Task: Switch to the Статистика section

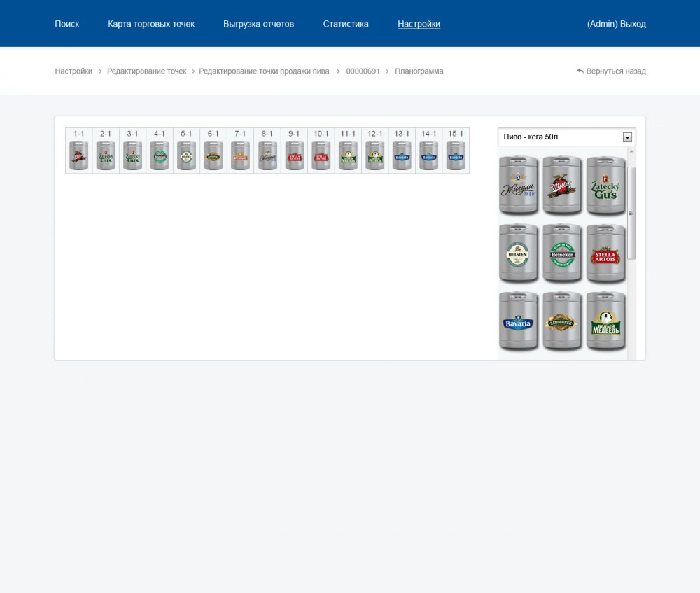Action: point(346,24)
